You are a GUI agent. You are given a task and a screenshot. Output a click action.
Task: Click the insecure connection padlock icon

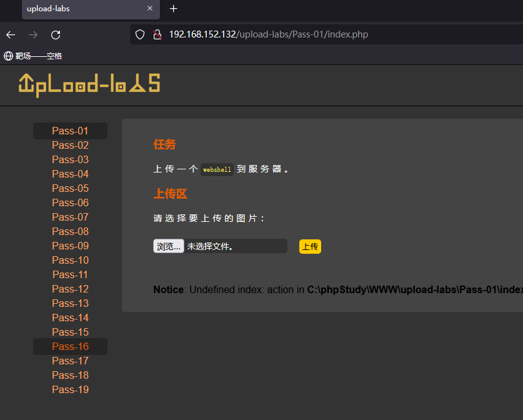(x=157, y=34)
